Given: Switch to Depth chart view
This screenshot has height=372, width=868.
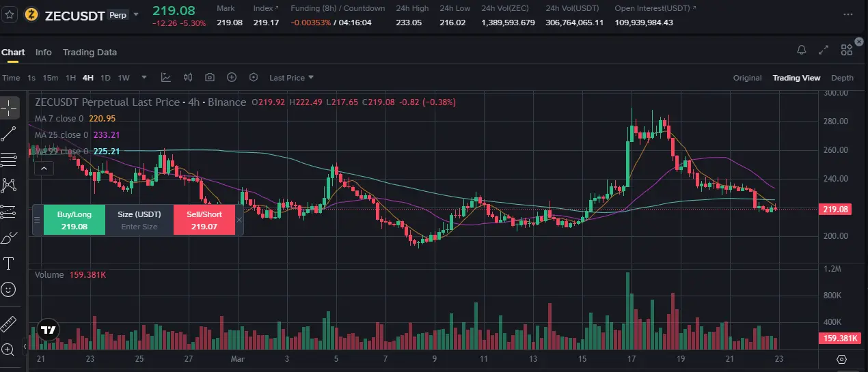Looking at the screenshot, I should click(x=842, y=78).
